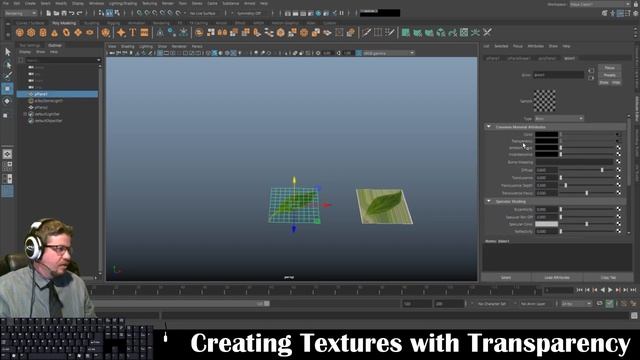Open the Workspace dropdown

pyautogui.click(x=600, y=4)
